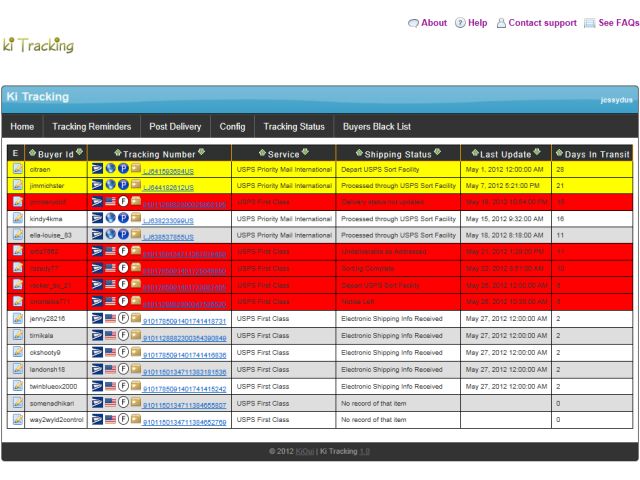Click the USPS eagle icon in citraen's row
Viewport: 640px width, 480px height.
click(x=97, y=168)
